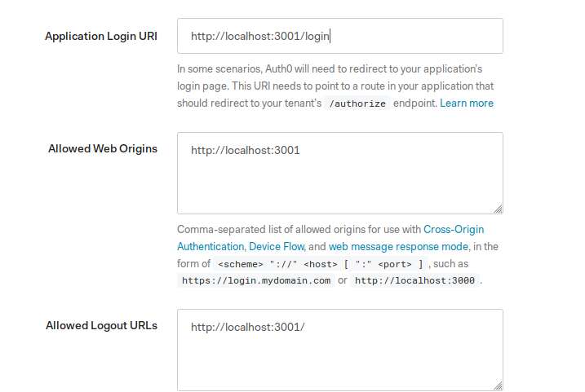
Task: Click the scheme host port format snippet
Action: click(320, 264)
